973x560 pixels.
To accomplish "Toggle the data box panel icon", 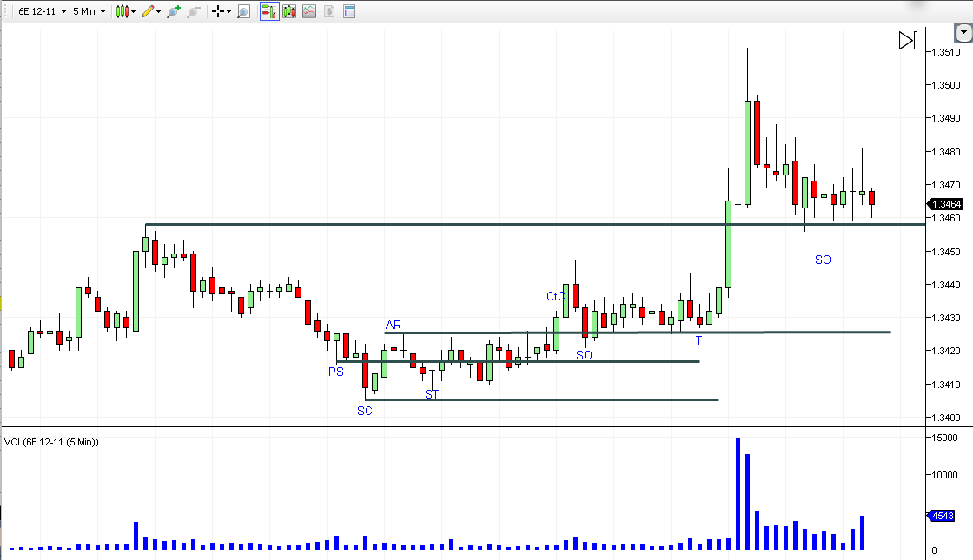I will [x=349, y=11].
